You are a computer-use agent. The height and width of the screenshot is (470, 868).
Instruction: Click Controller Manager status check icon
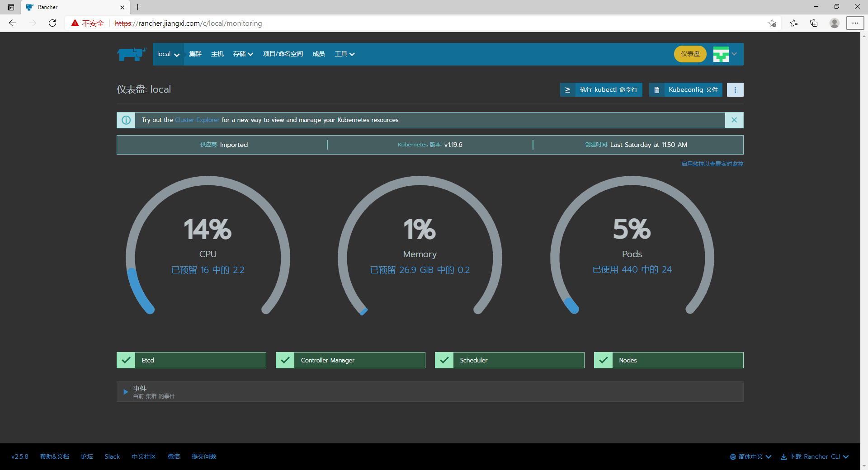point(285,360)
